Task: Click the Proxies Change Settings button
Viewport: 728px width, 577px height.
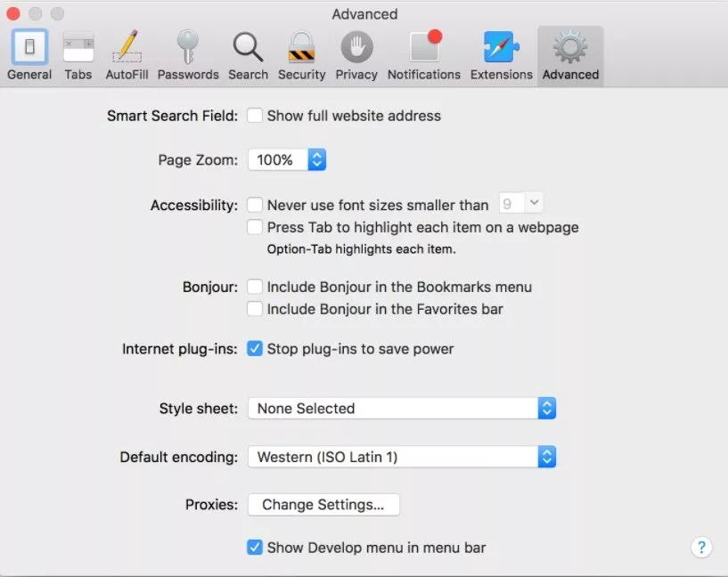Action: tap(323, 505)
